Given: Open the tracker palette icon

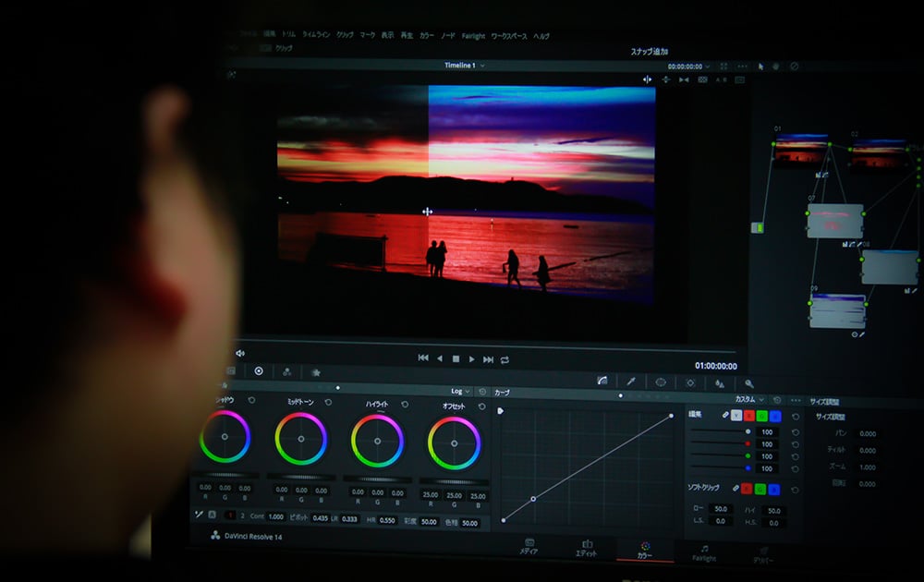Looking at the screenshot, I should [690, 382].
